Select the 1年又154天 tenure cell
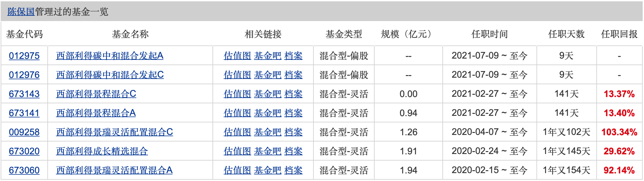The image size is (644, 181). (x=566, y=170)
